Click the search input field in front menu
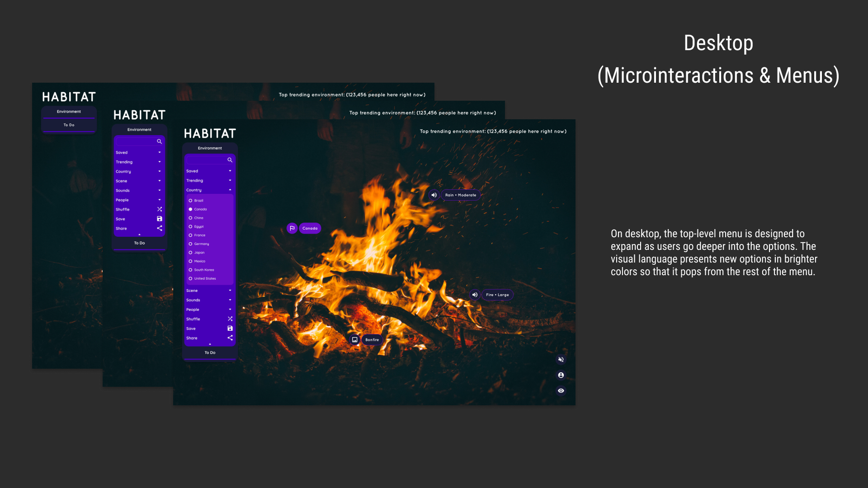868x488 pixels. point(207,160)
